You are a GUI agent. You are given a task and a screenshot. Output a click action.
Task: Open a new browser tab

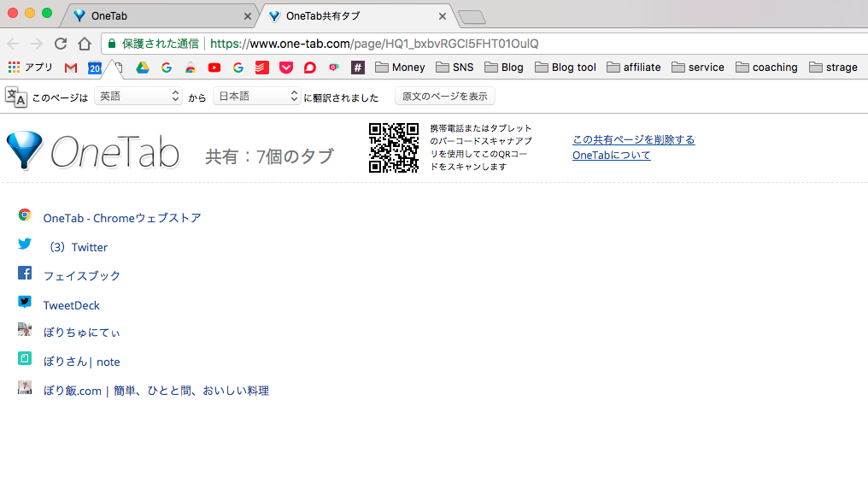click(x=472, y=17)
